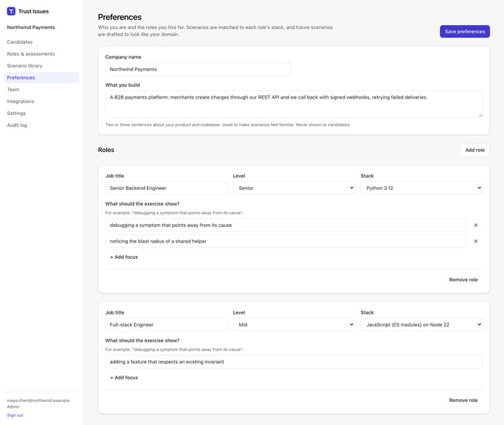
Task: Click the Sign out link
Action: [x=15, y=415]
